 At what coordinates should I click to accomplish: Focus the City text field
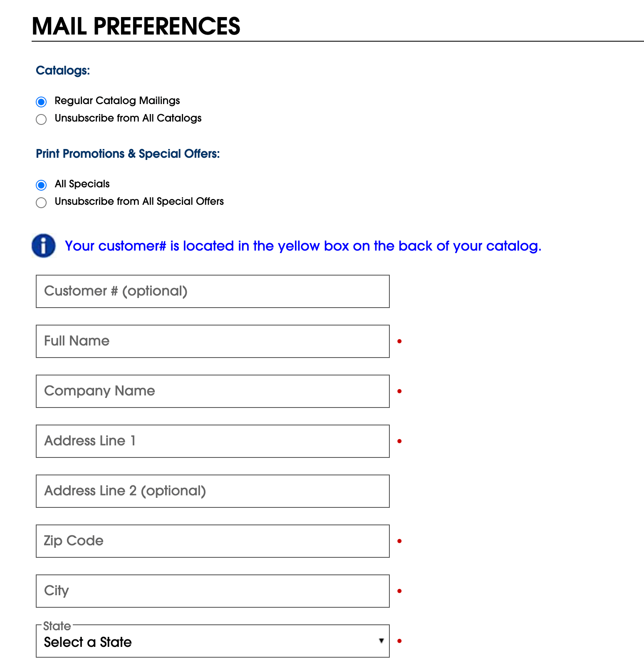tap(213, 591)
